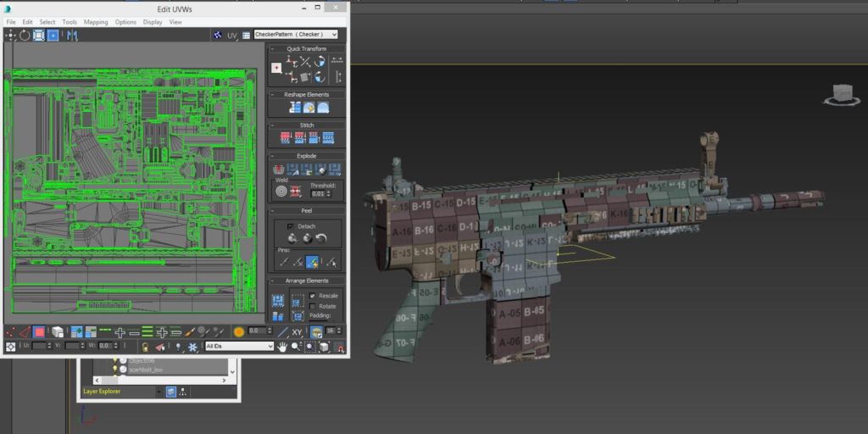The height and width of the screenshot is (434, 868).
Task: Click the scarhbolt_low object entry
Action: [x=146, y=370]
